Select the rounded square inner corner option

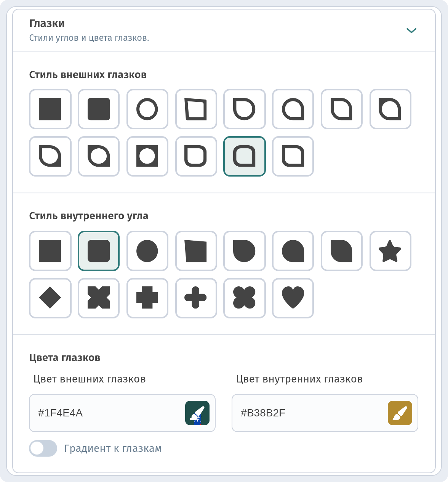(99, 251)
